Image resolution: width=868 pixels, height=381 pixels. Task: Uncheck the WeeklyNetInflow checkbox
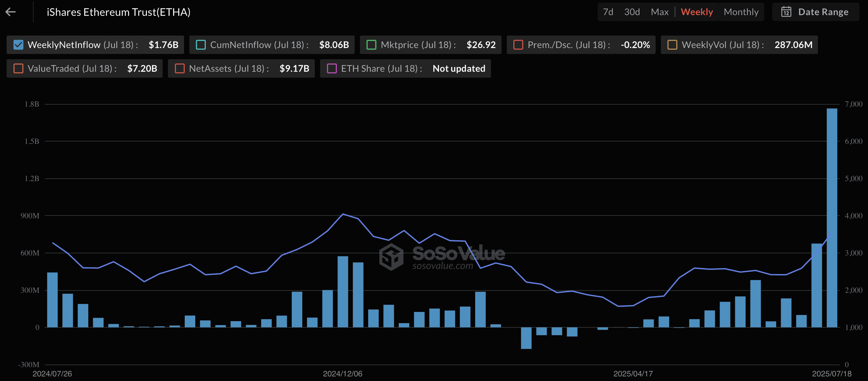point(18,45)
